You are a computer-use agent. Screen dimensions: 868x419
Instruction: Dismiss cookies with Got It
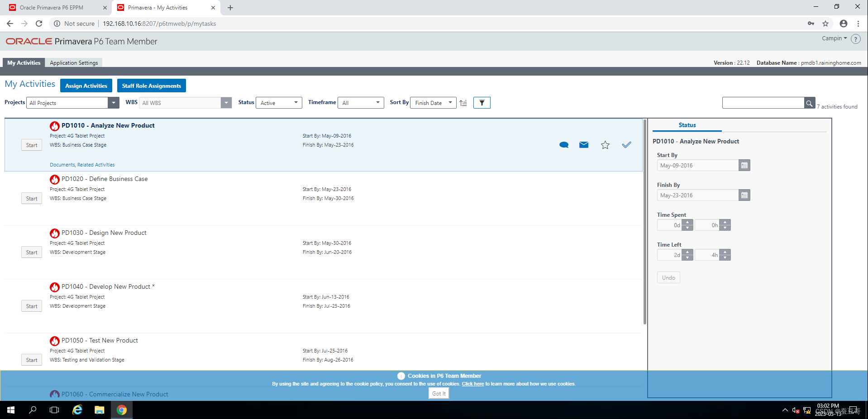click(439, 393)
